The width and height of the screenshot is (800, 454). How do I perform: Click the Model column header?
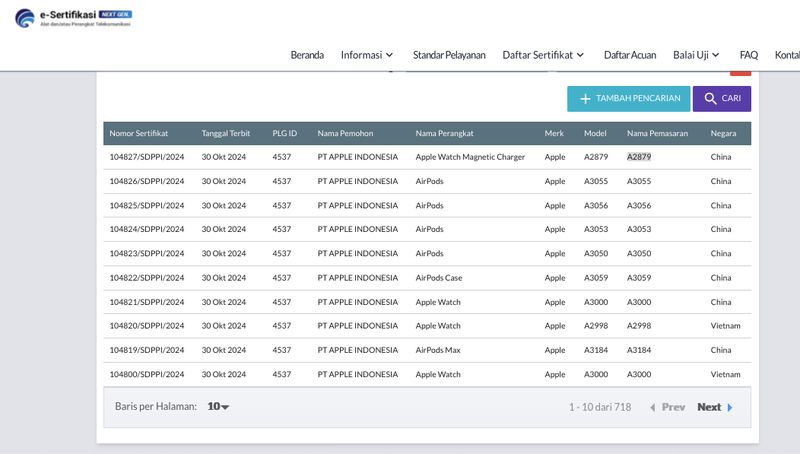(x=595, y=133)
